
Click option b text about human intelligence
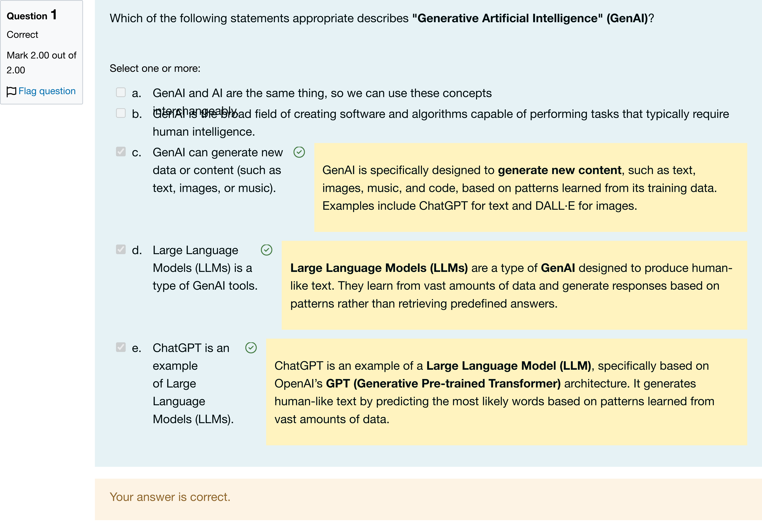441,123
